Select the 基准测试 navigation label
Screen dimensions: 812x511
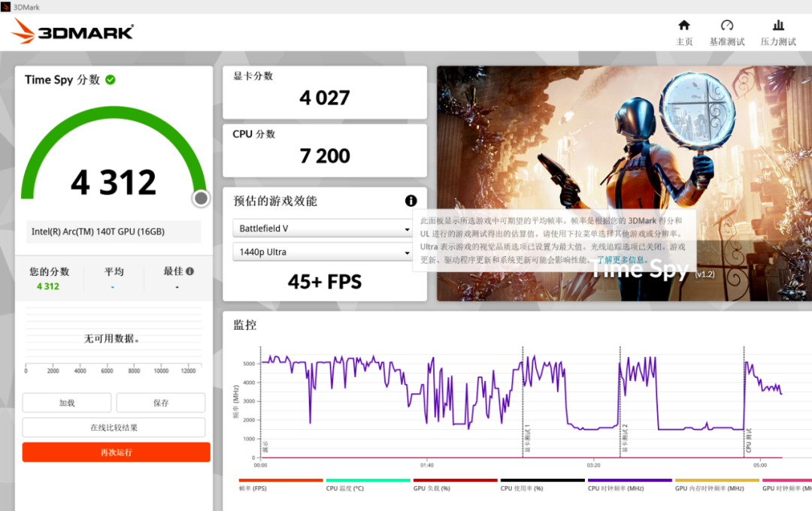pyautogui.click(x=727, y=41)
